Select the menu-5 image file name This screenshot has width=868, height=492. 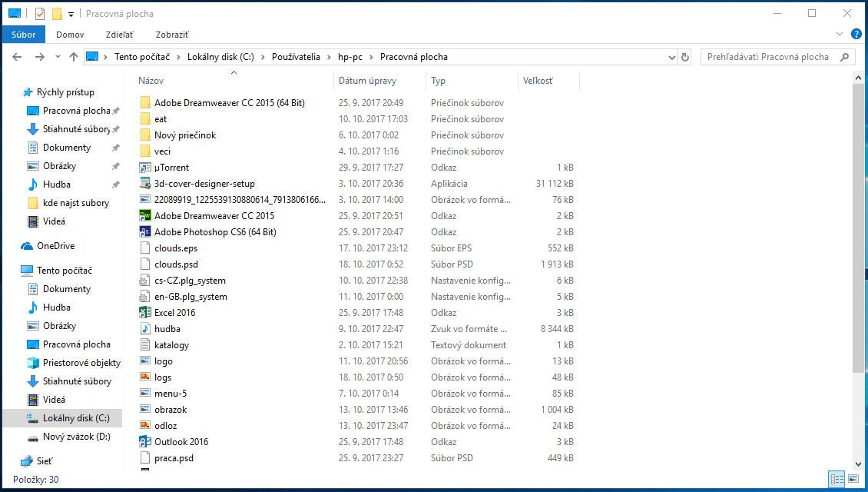click(171, 394)
